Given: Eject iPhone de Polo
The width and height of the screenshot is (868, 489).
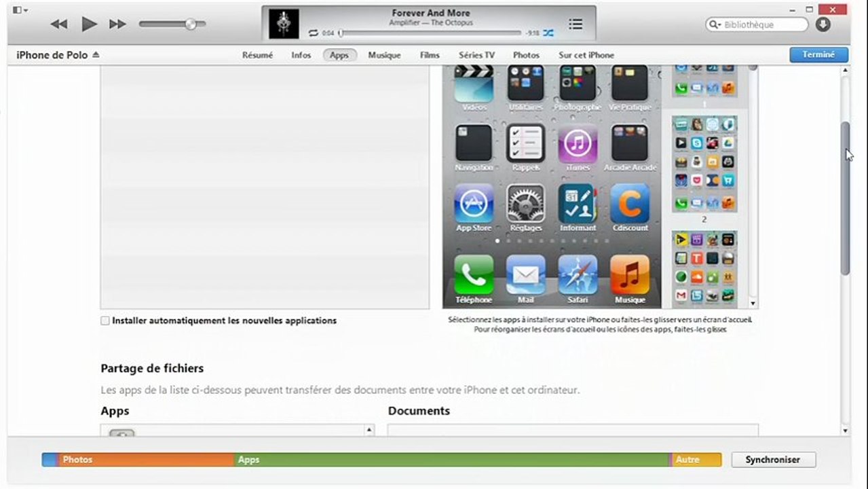Looking at the screenshot, I should (x=96, y=55).
